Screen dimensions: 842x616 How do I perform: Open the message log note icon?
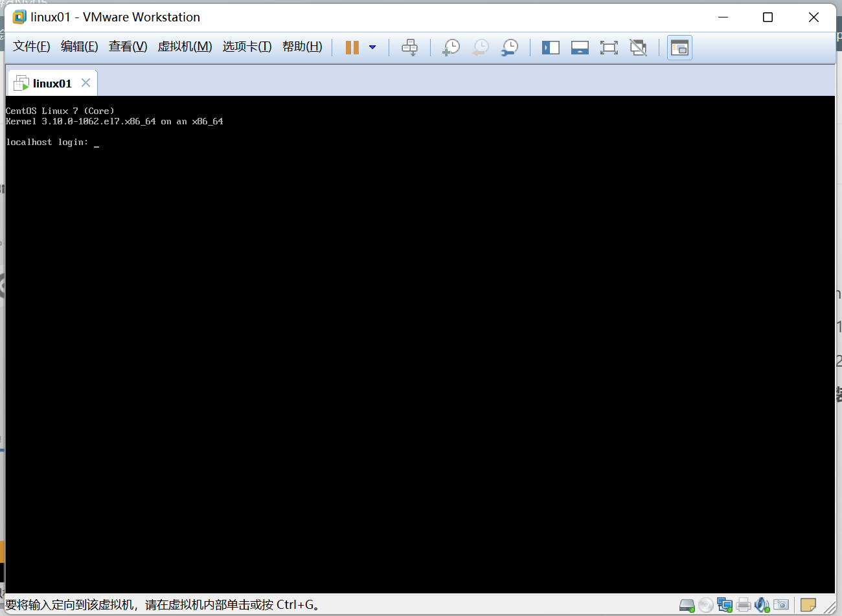pos(808,605)
